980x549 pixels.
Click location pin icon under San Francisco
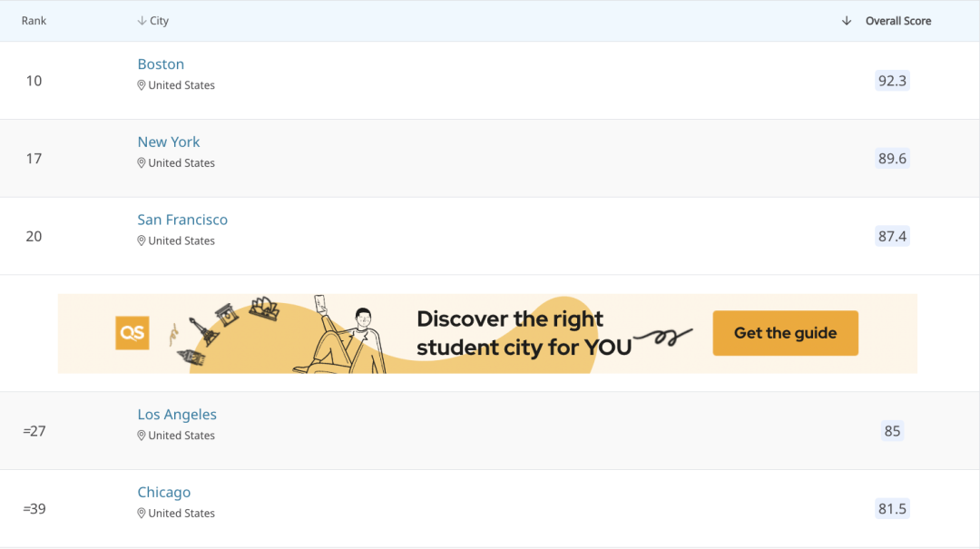142,240
